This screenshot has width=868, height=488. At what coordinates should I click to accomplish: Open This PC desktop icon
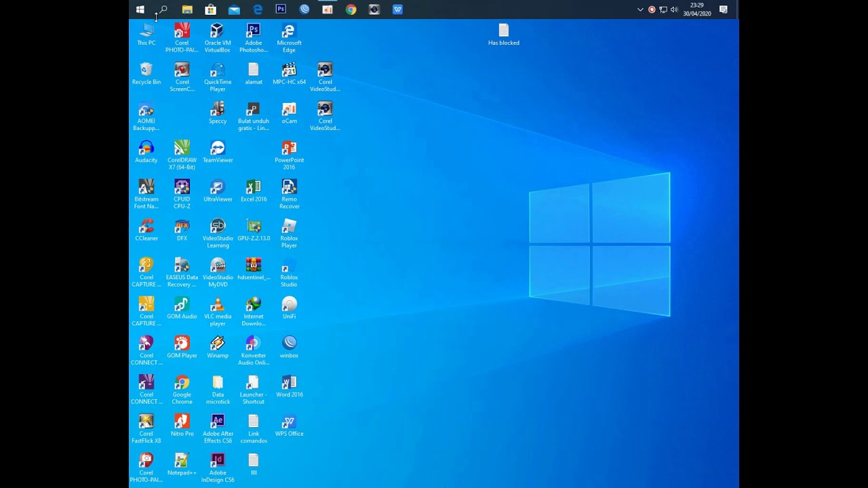146,35
